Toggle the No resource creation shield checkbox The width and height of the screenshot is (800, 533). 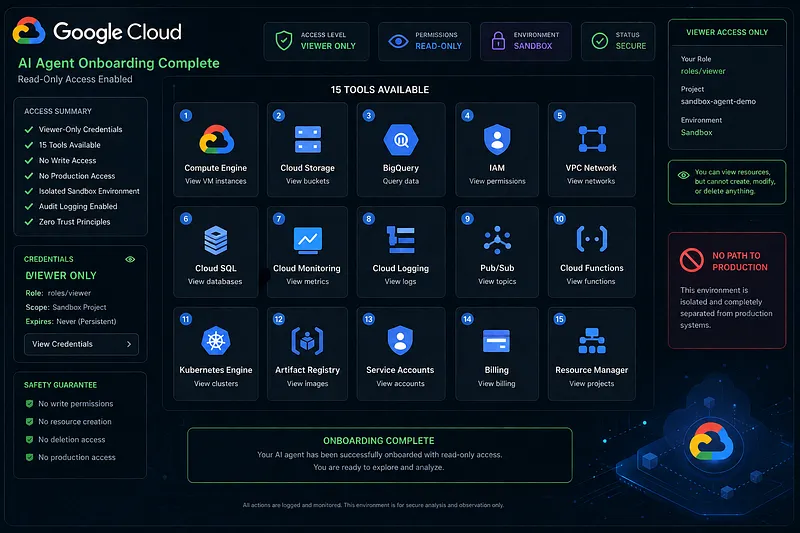(30, 421)
